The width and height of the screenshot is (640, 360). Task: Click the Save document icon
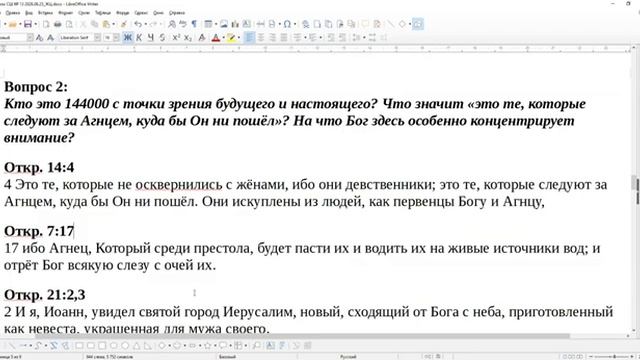pos(28,24)
